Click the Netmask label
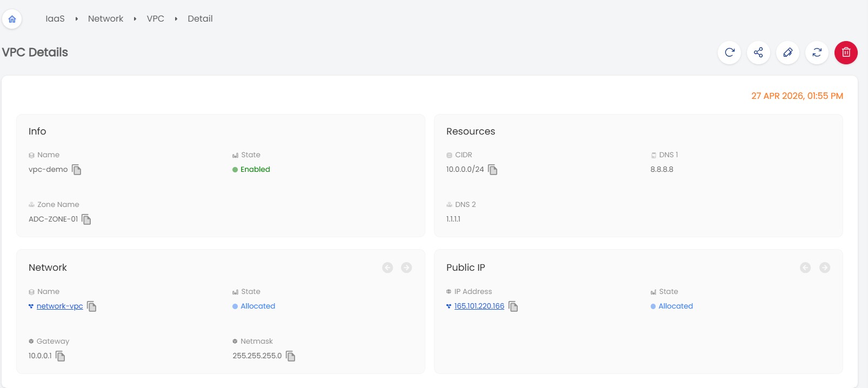868x388 pixels. point(257,341)
